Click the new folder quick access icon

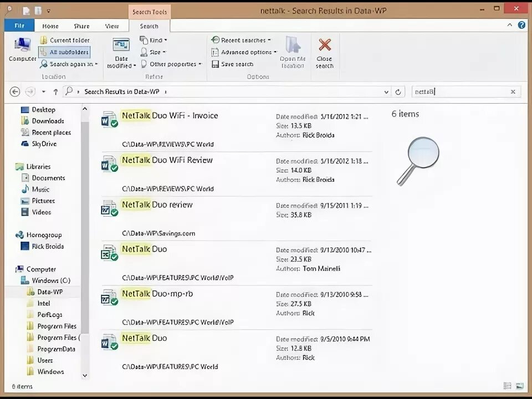click(38, 11)
